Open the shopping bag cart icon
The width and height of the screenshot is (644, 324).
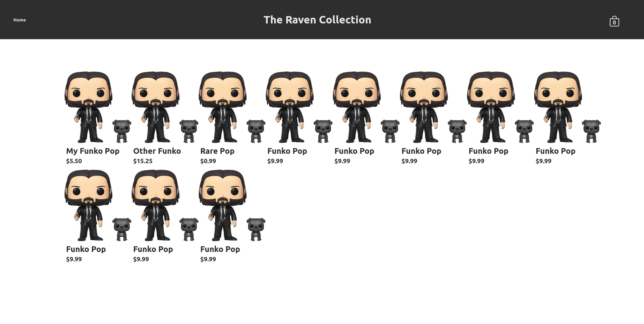click(614, 21)
